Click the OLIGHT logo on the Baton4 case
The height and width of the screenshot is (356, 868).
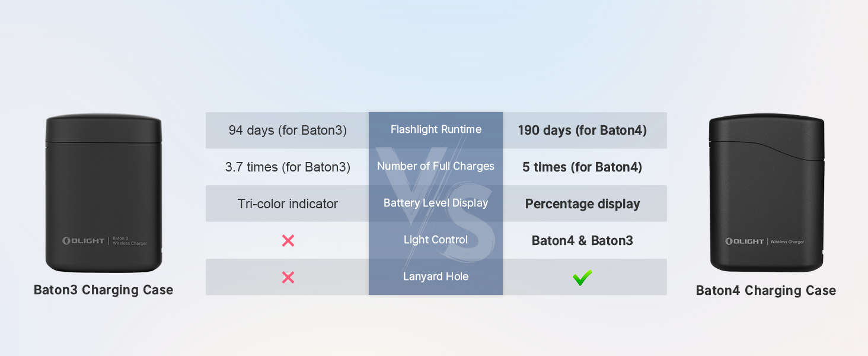click(x=745, y=241)
